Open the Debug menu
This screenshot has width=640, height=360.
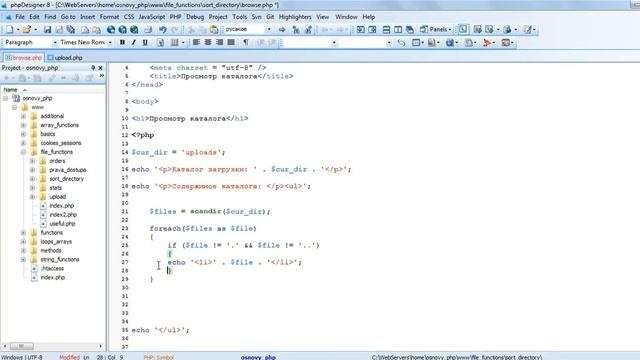tap(195, 17)
